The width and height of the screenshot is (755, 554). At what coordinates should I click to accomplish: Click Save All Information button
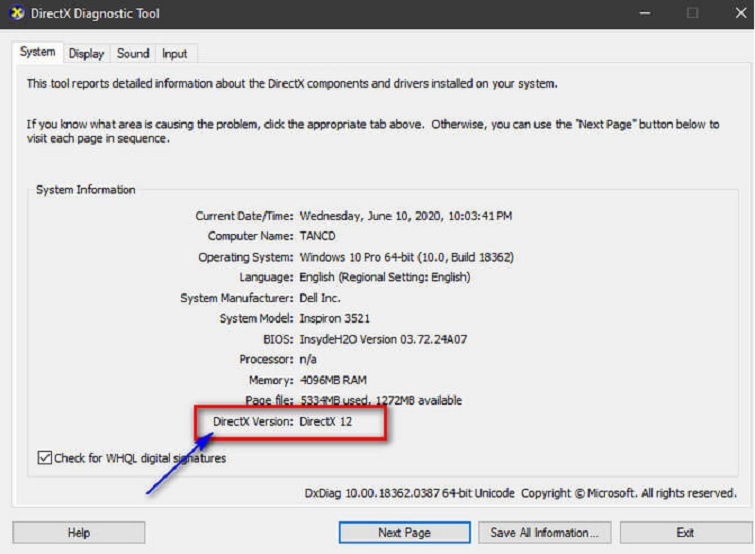[x=544, y=533]
